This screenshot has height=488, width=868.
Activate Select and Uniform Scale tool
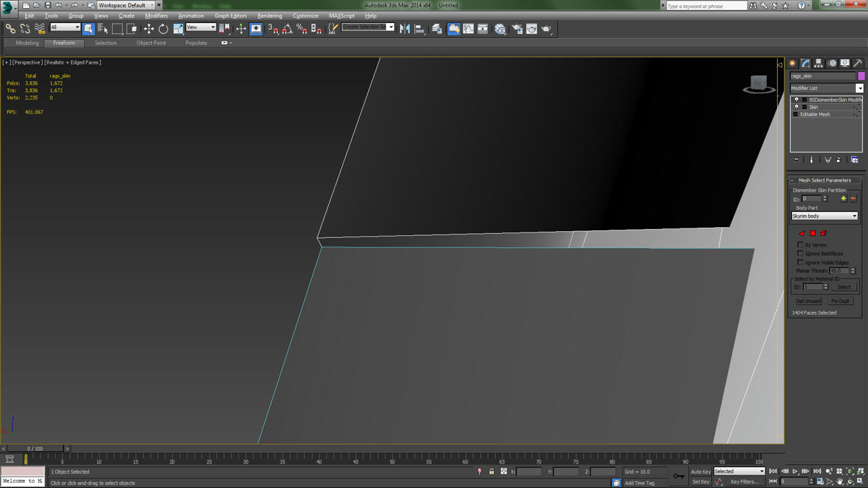click(178, 28)
